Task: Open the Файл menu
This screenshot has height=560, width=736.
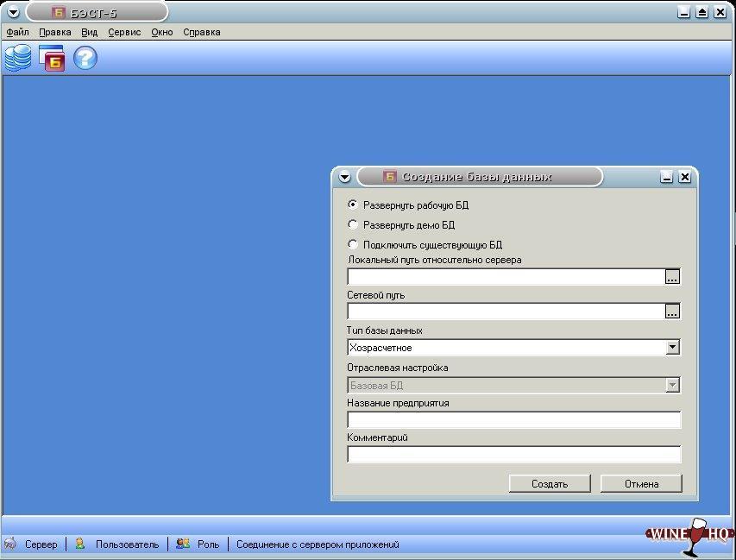Action: [17, 32]
